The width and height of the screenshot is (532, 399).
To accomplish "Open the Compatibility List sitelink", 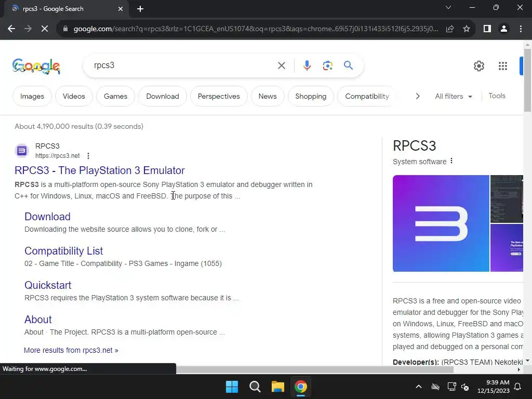I will [63, 251].
